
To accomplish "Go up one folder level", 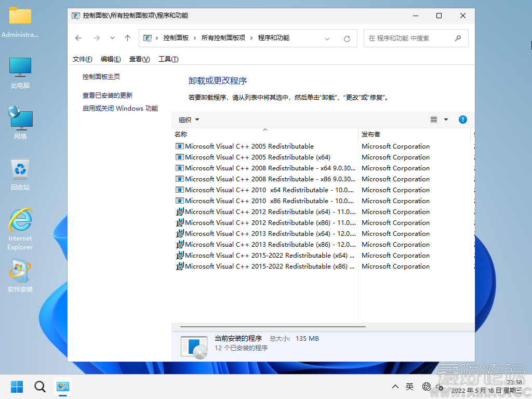I will 128,38.
